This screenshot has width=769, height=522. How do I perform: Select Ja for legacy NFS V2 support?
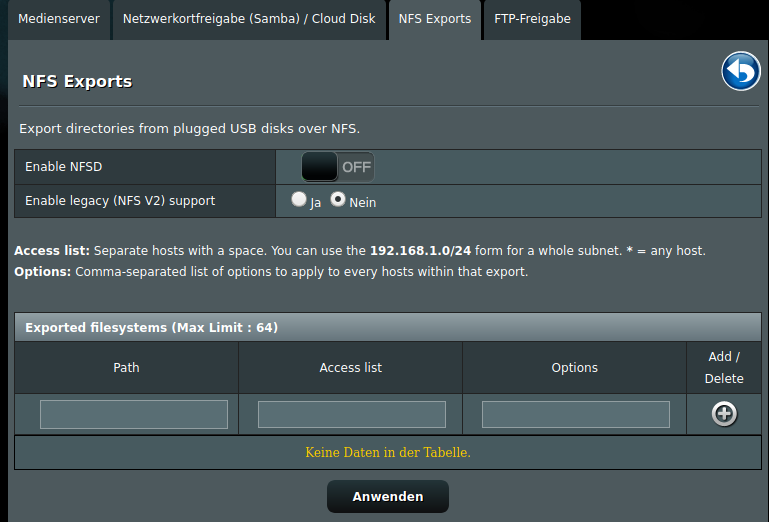pyautogui.click(x=299, y=199)
